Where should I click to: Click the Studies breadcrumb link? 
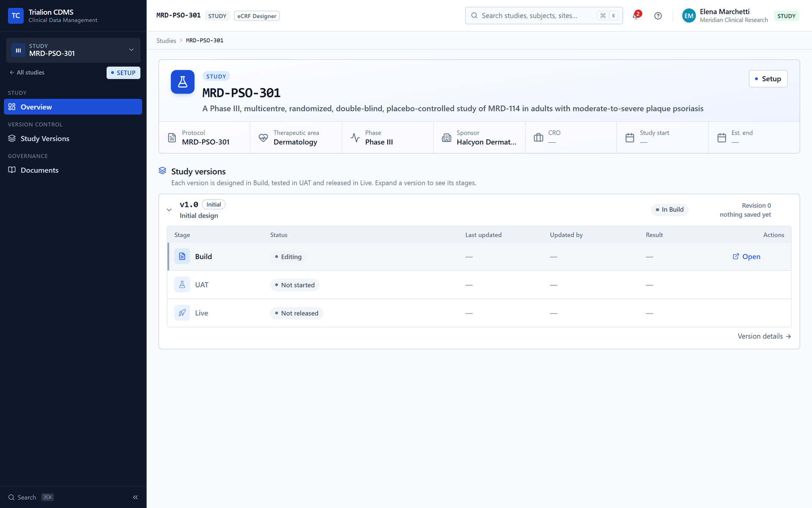point(166,41)
